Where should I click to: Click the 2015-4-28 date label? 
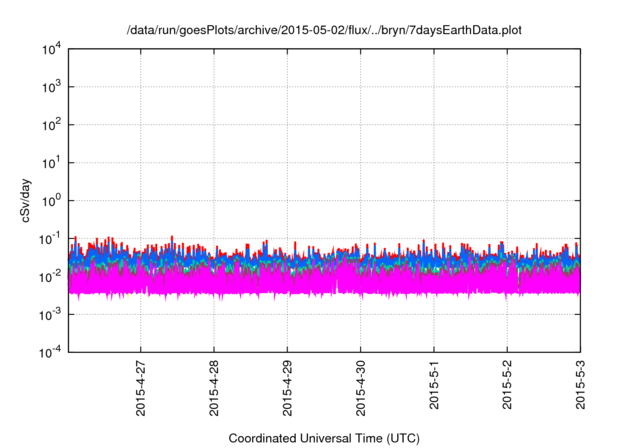click(x=214, y=388)
